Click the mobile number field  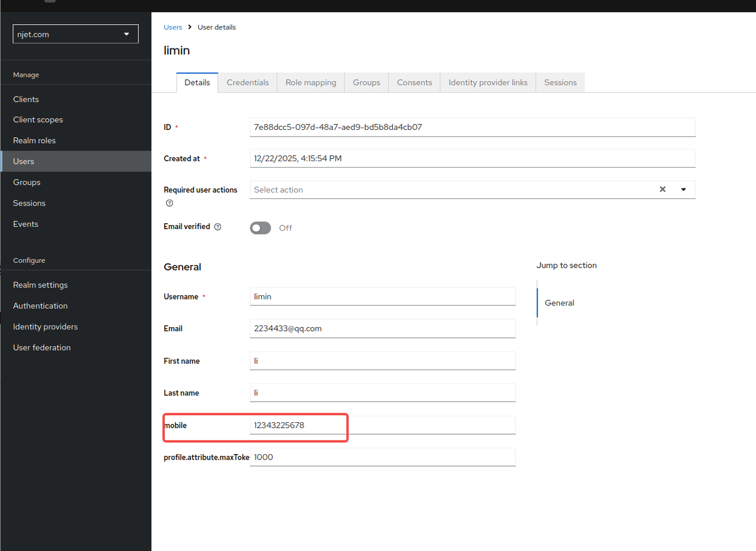[383, 425]
